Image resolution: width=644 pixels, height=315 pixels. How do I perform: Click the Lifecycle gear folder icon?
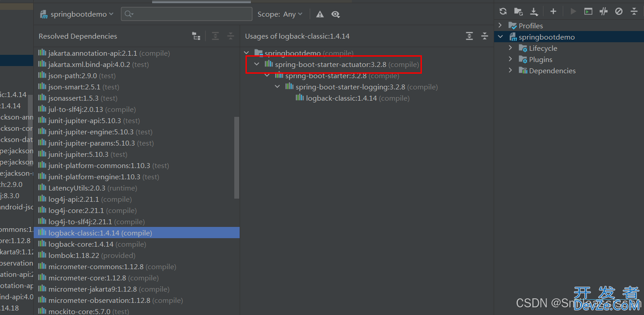[x=523, y=48]
